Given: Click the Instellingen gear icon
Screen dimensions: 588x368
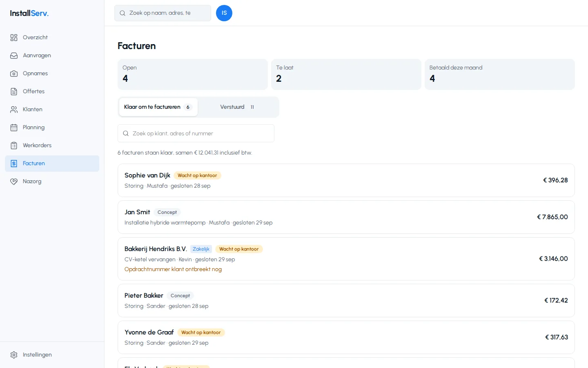Looking at the screenshot, I should [x=14, y=355].
